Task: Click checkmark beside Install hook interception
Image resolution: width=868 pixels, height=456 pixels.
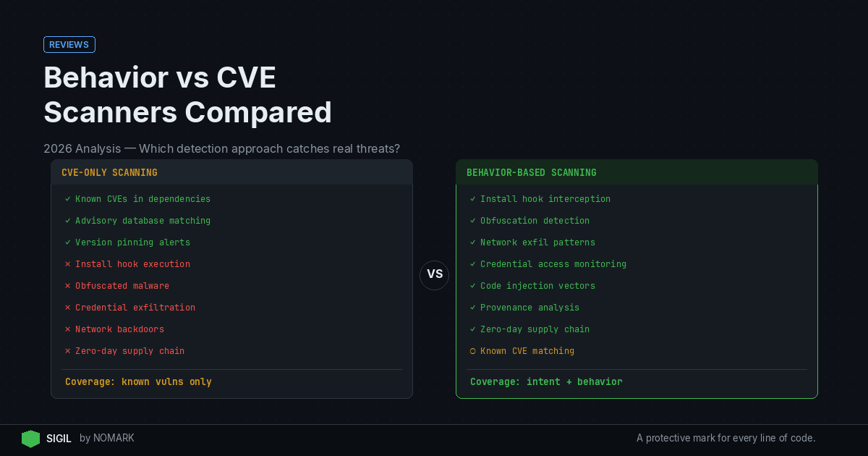Action: tap(473, 199)
